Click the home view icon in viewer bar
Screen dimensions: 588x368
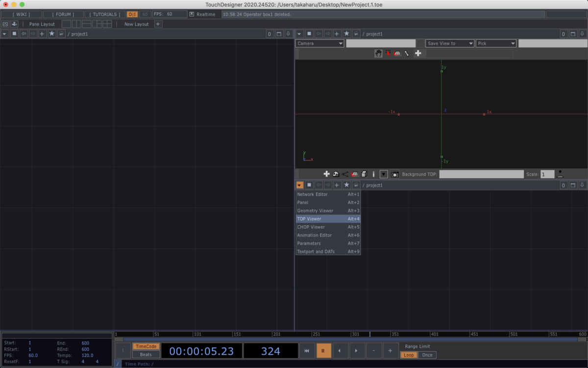pos(336,174)
